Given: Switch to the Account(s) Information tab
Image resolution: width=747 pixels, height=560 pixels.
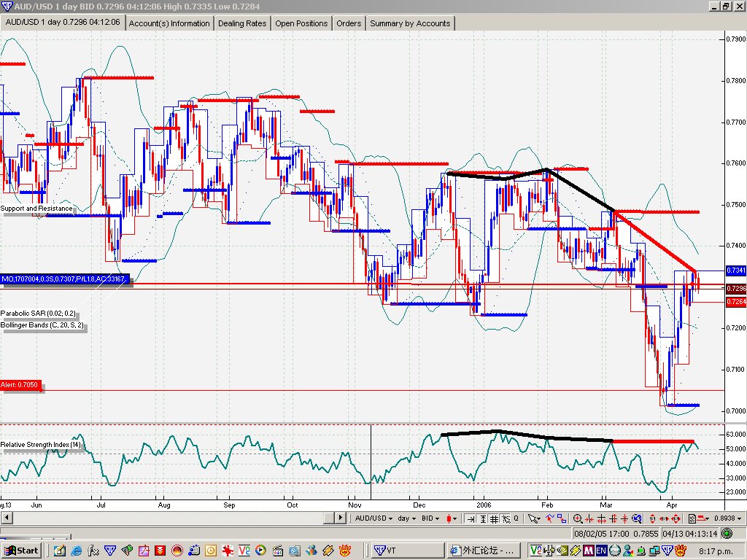Looking at the screenshot, I should [x=169, y=23].
